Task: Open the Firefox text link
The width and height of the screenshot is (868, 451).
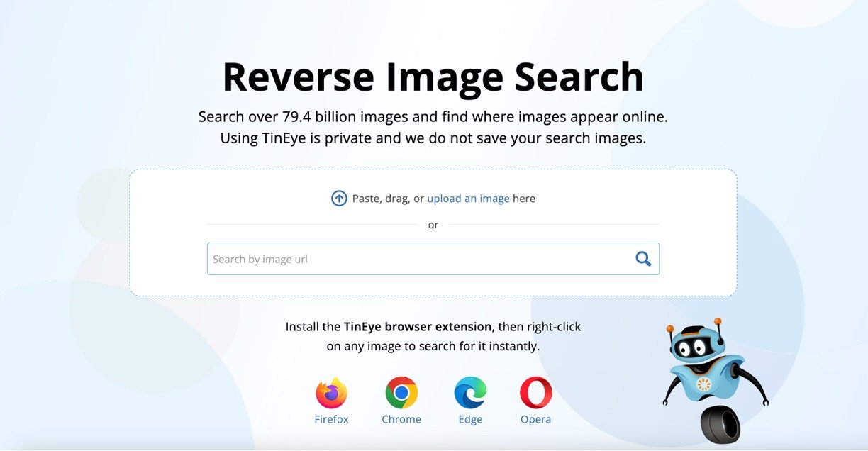Action: [331, 419]
